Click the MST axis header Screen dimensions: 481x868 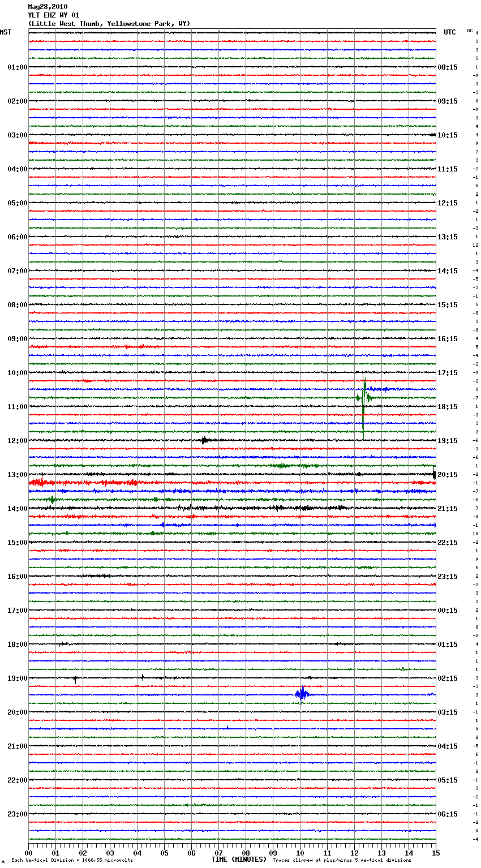(x=6, y=32)
